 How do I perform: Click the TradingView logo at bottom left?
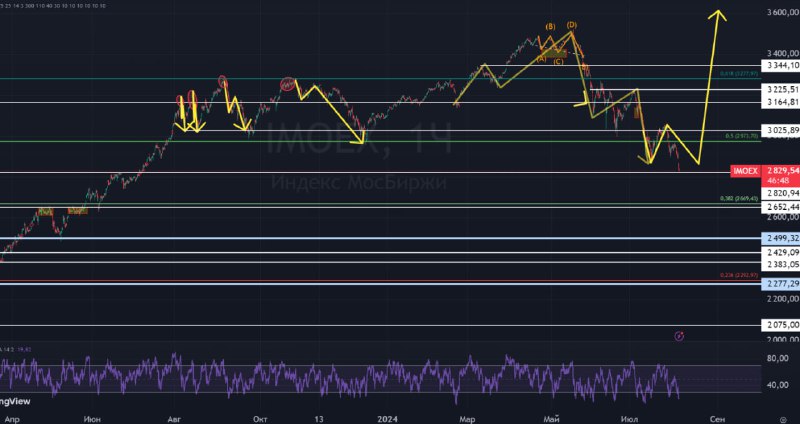(x=15, y=401)
